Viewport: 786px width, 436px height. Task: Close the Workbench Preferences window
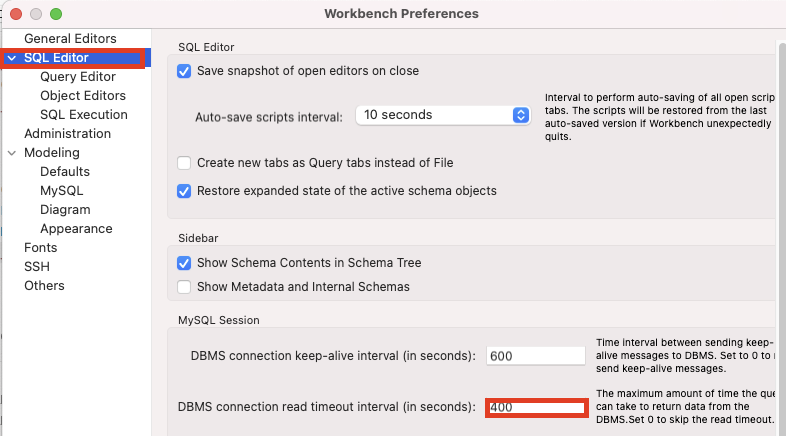[16, 14]
